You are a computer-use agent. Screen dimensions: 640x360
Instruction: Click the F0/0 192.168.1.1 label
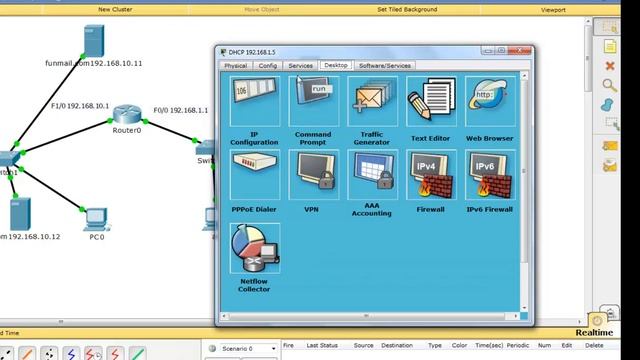(x=181, y=110)
